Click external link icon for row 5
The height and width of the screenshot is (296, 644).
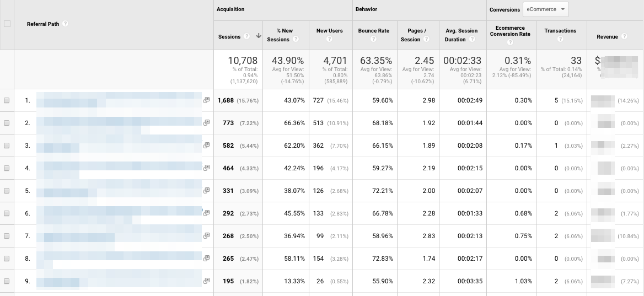pyautogui.click(x=206, y=191)
